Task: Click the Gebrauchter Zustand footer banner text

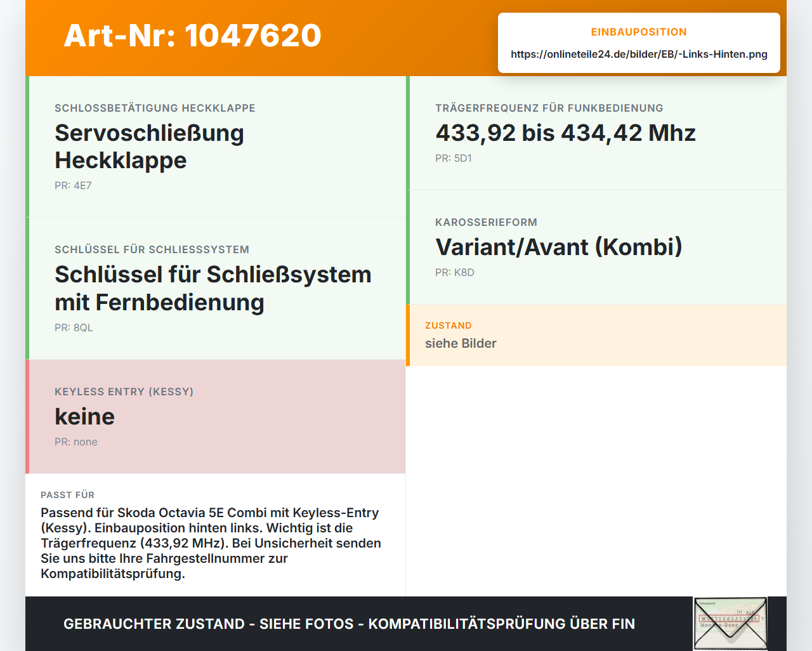Action: tap(349, 624)
